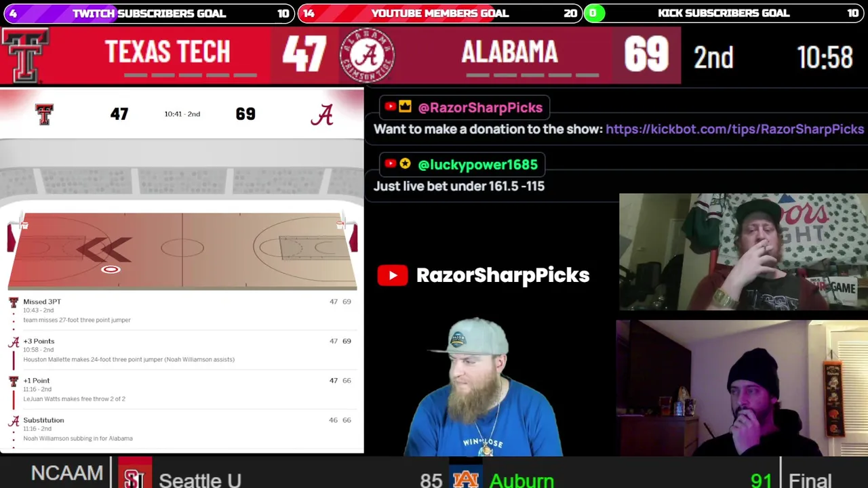Image resolution: width=868 pixels, height=488 pixels.
Task: Click the Texas Tech double-T logo in top scoreboard
Action: [x=25, y=56]
